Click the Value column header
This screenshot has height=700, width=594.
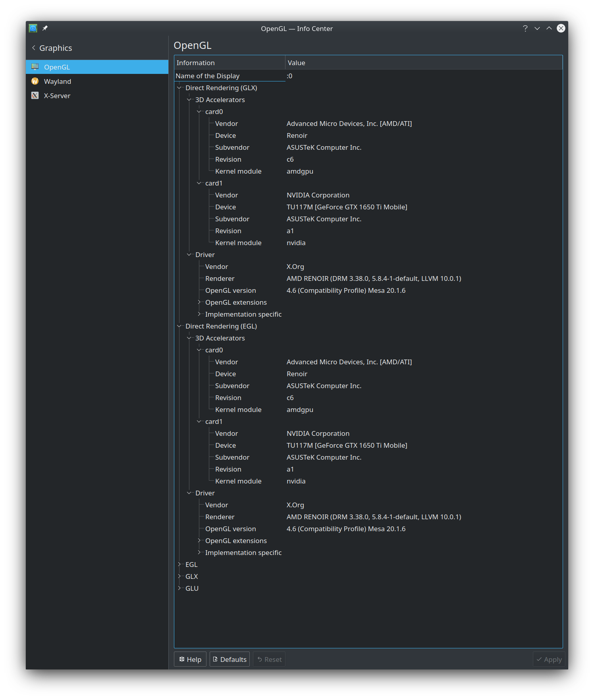[424, 63]
